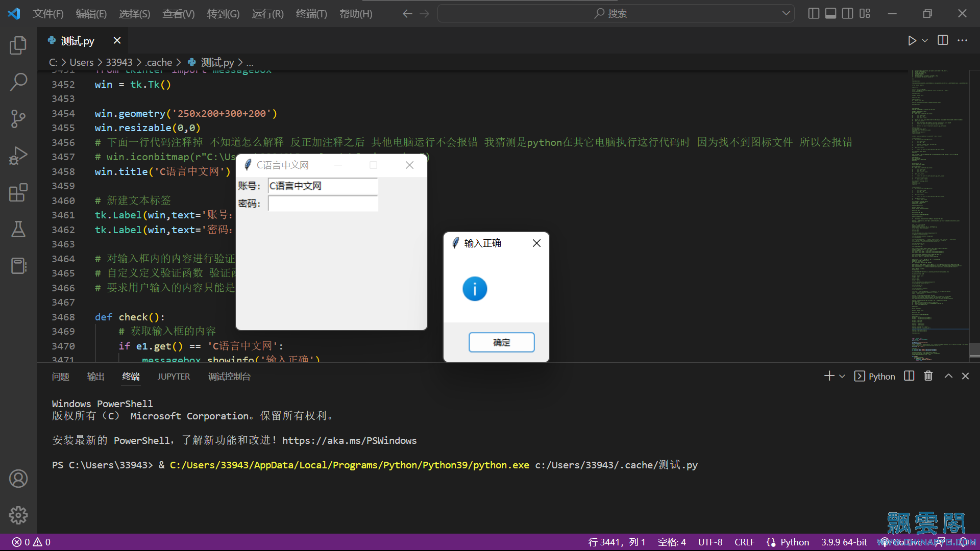Open editor more actions ellipsis
Screen dimensions: 980x551
point(962,40)
